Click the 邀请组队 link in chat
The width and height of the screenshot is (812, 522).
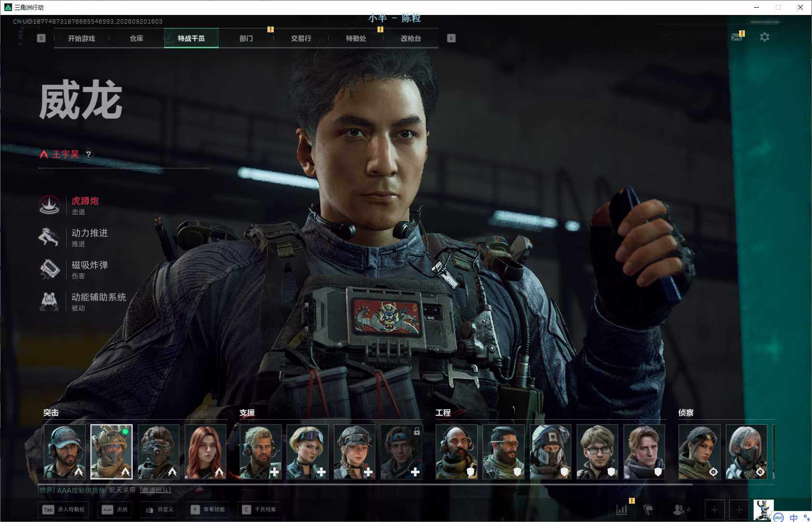(155, 490)
